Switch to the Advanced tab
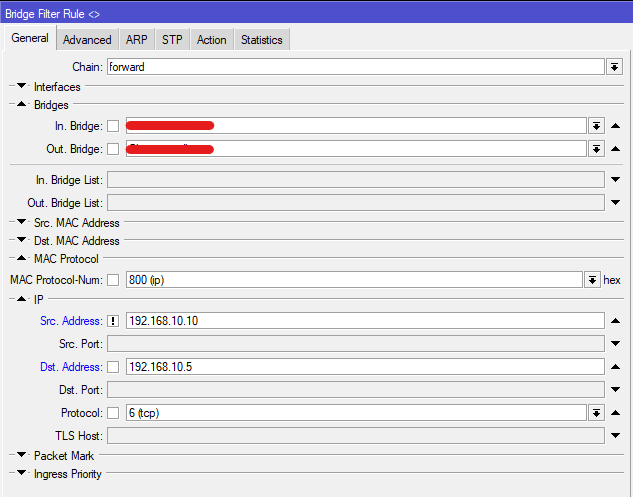 click(x=87, y=40)
